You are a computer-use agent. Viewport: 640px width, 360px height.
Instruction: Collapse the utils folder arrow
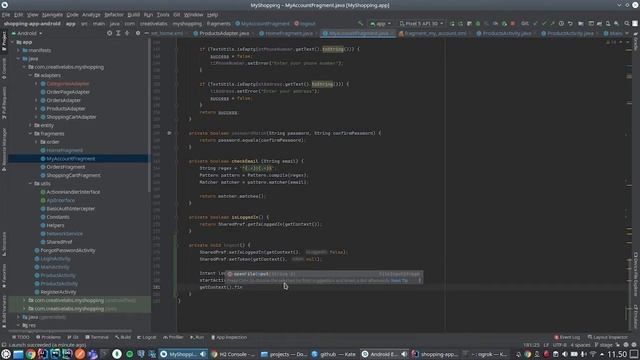31,184
